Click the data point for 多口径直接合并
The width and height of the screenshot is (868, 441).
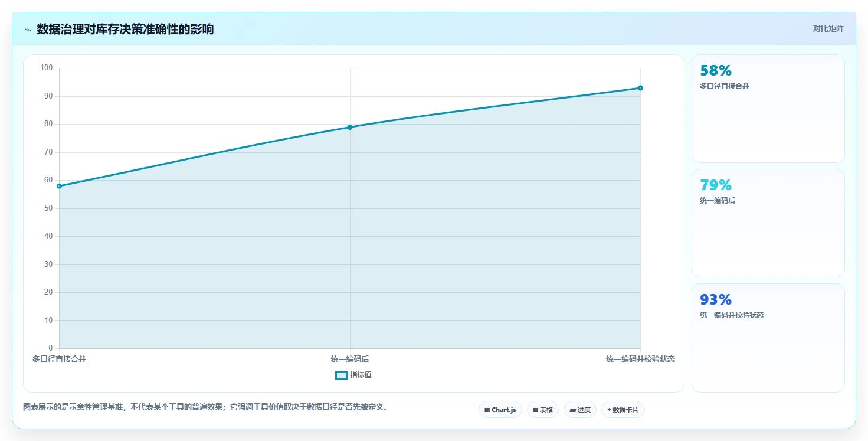59,186
